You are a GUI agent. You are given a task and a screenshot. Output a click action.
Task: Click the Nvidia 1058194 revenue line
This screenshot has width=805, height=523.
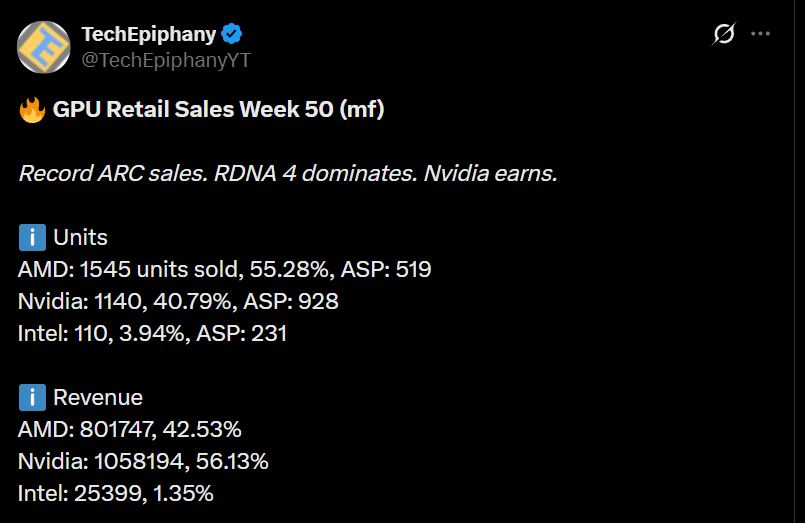pyautogui.click(x=142, y=461)
